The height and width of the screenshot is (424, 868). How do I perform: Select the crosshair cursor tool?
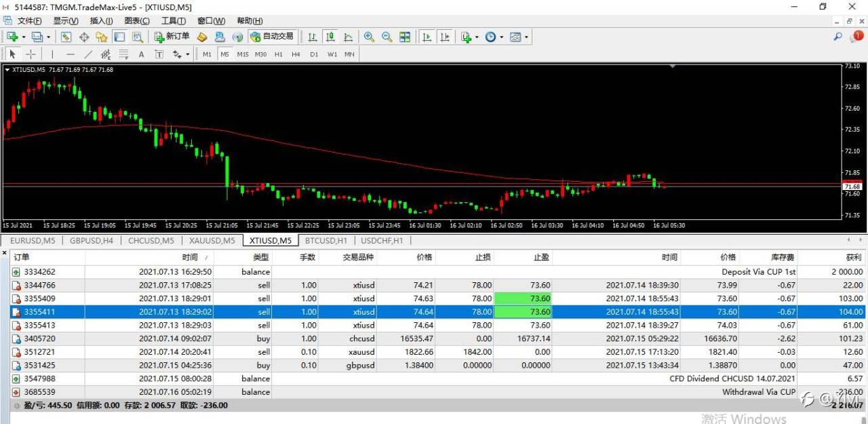[x=31, y=54]
